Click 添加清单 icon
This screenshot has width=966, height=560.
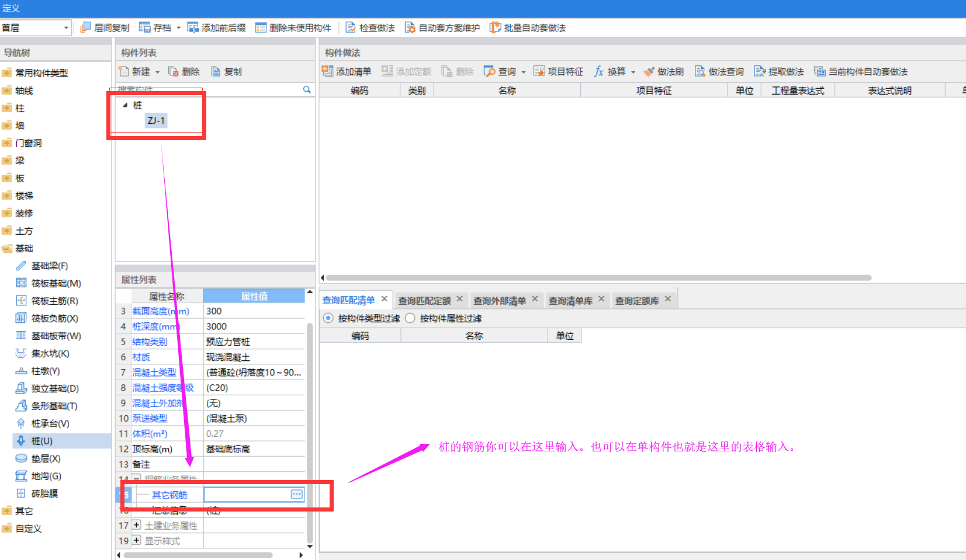(x=328, y=71)
